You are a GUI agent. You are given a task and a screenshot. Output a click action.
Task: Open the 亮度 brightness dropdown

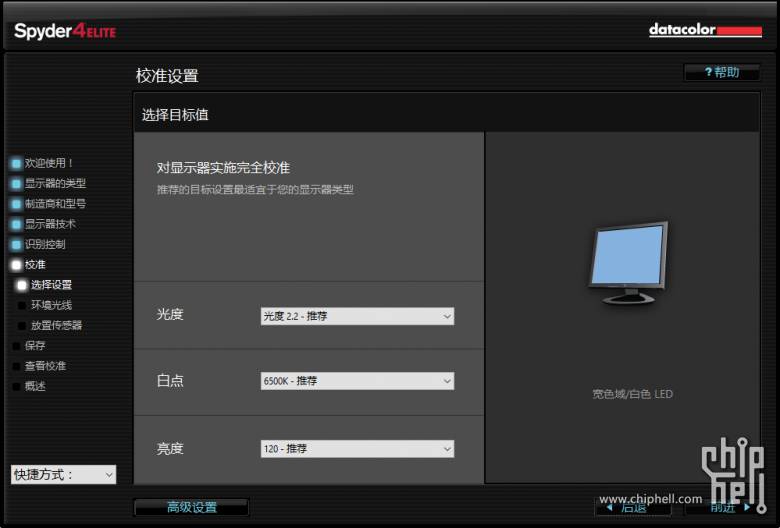click(x=357, y=449)
